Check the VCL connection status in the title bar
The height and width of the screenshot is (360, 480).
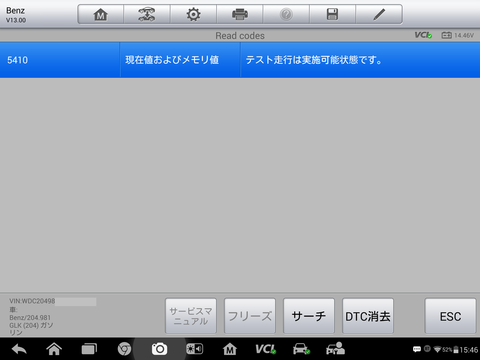pyautogui.click(x=423, y=35)
